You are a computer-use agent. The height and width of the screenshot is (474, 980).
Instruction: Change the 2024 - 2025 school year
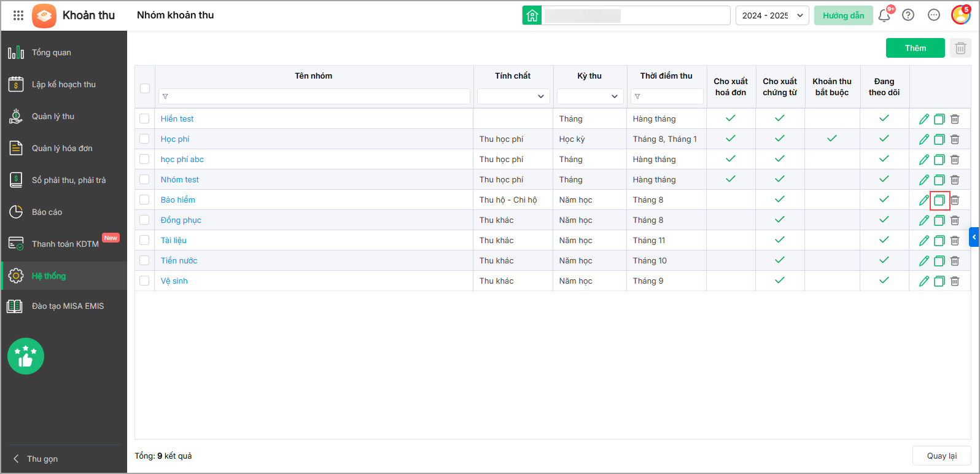[772, 15]
